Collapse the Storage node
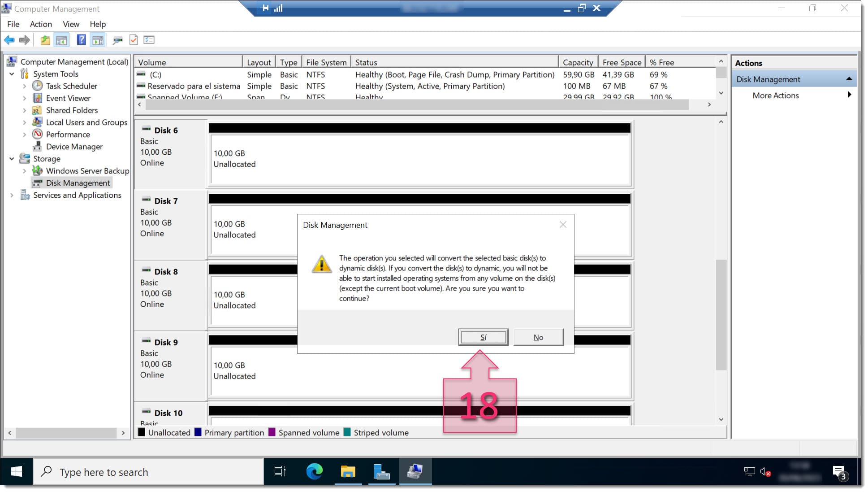Viewport: 868px width, 492px height. point(12,159)
